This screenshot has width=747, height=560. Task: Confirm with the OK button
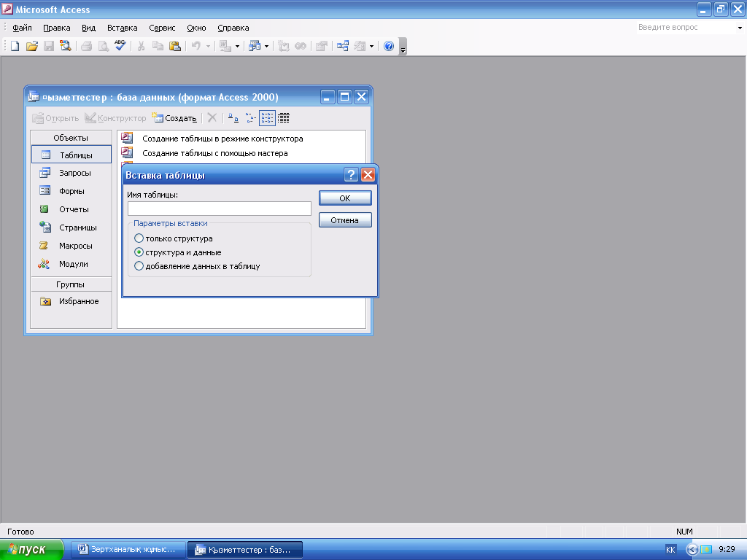[345, 198]
